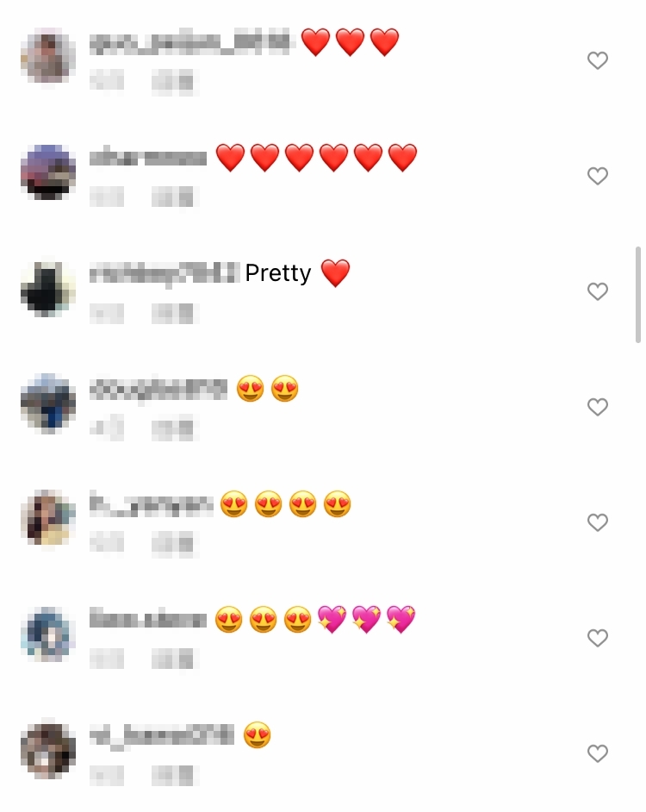Click the comments list scrollbar thumb

[x=638, y=295]
